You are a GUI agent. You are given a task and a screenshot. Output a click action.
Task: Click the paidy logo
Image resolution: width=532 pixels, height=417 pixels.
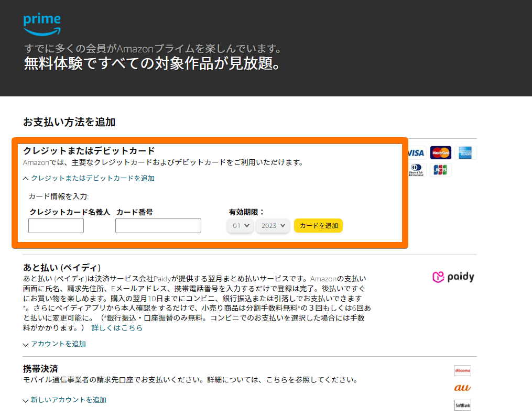(453, 277)
